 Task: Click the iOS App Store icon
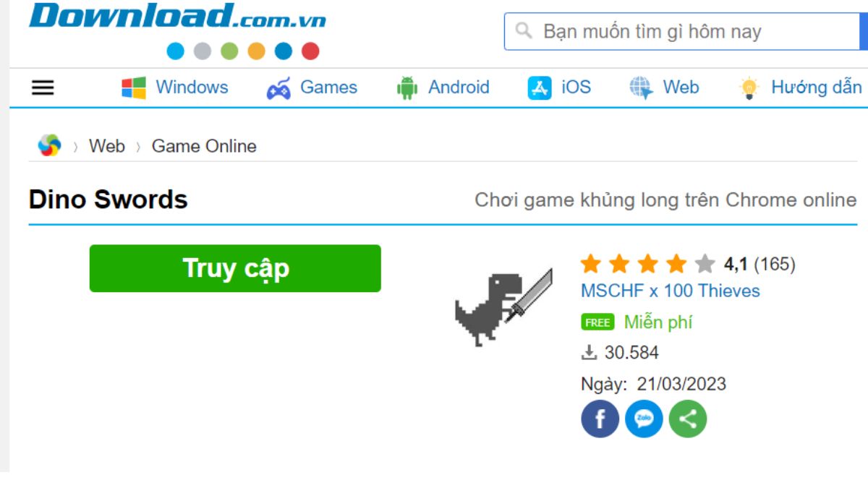point(540,88)
